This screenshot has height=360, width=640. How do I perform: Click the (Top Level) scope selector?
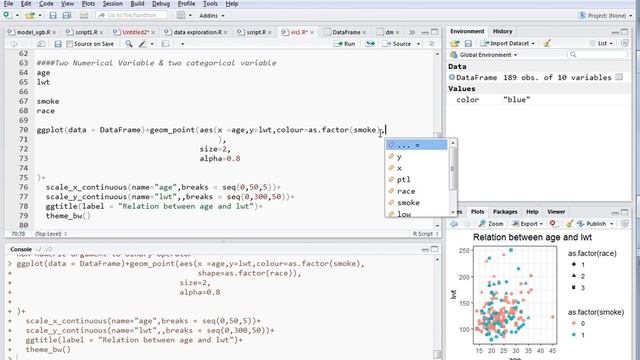click(51, 234)
